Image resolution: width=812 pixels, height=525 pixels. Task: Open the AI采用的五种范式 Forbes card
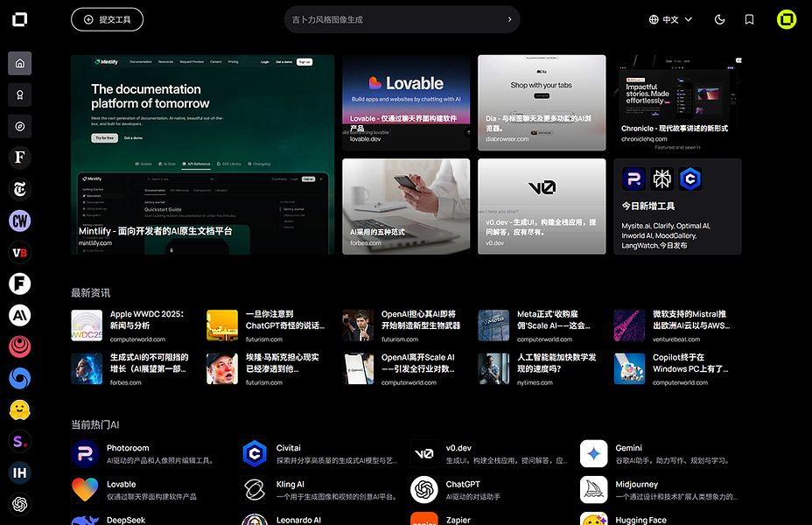[406, 206]
